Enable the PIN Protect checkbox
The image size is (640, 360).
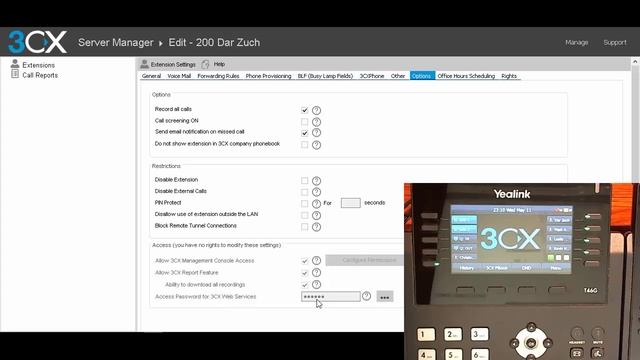pos(304,203)
